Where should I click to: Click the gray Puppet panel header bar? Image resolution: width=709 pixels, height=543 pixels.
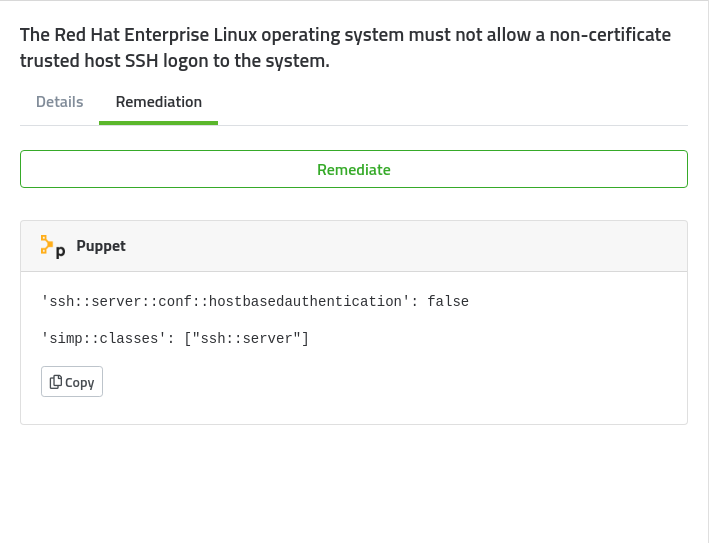click(x=400, y=246)
